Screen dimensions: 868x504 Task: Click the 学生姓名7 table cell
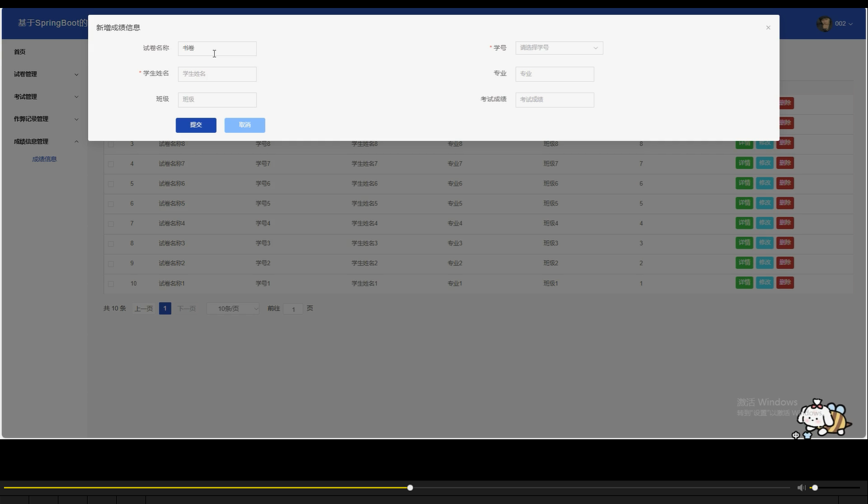tap(365, 164)
